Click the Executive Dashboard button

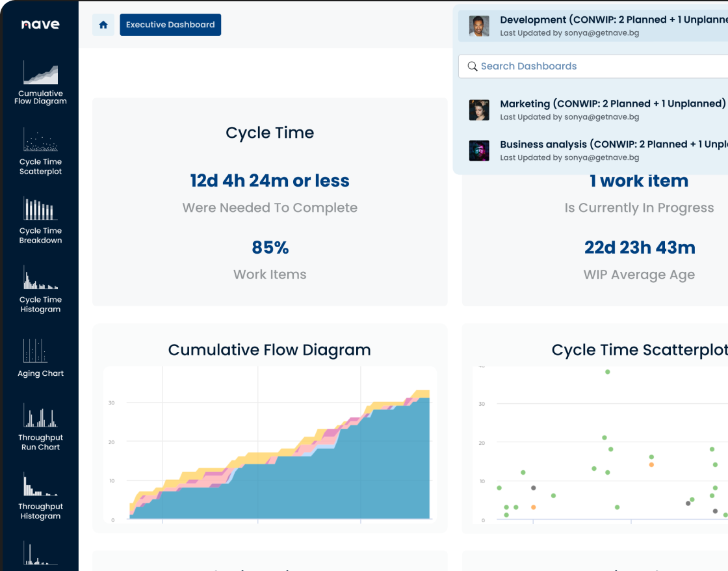point(170,25)
